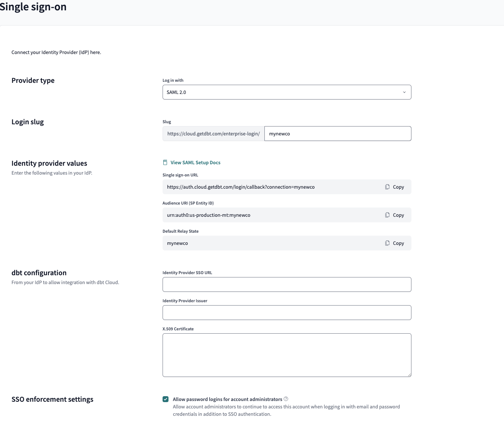Screen dimensions: 504x428
Task: Click the question mark tooltip icon for password logins
Action: pyautogui.click(x=286, y=399)
